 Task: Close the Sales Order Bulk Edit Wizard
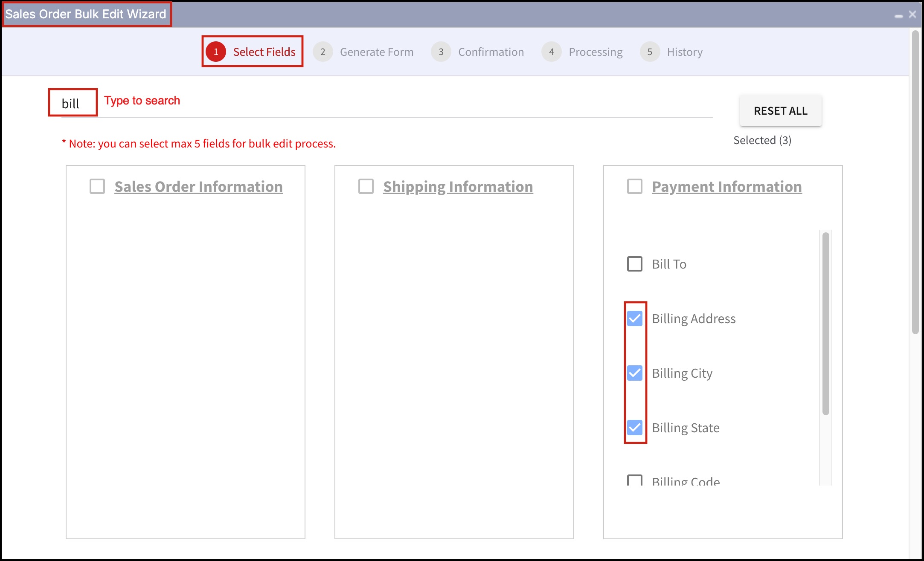[x=912, y=14]
